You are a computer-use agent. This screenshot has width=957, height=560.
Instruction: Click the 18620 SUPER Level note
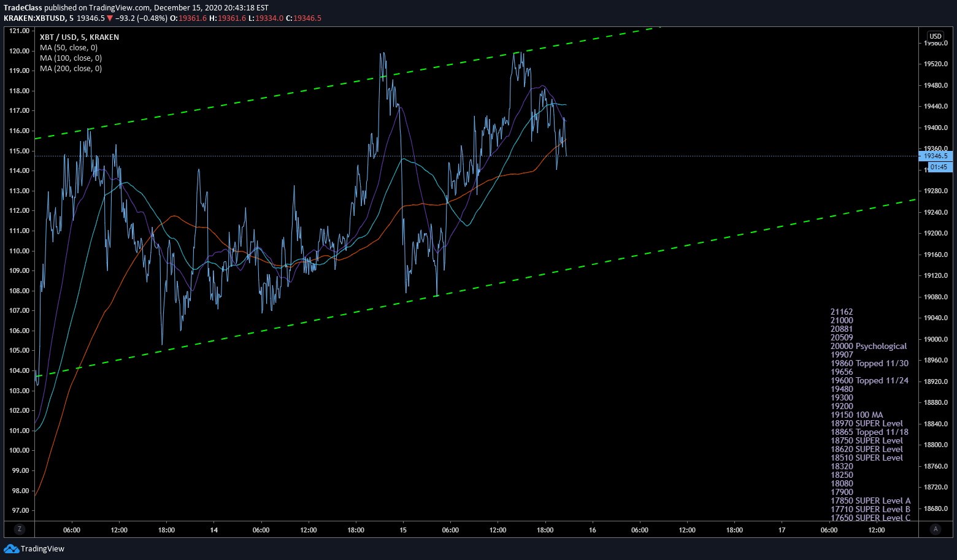[x=867, y=449]
